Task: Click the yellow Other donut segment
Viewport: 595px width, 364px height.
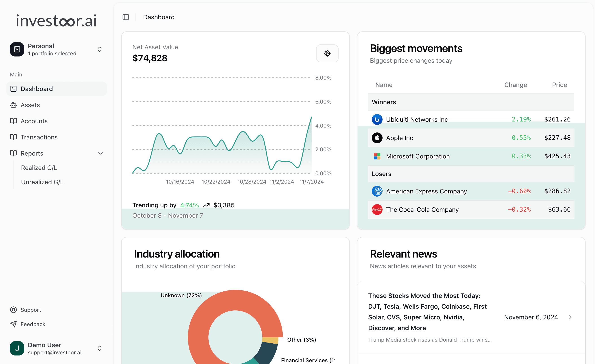Action: tap(270, 340)
